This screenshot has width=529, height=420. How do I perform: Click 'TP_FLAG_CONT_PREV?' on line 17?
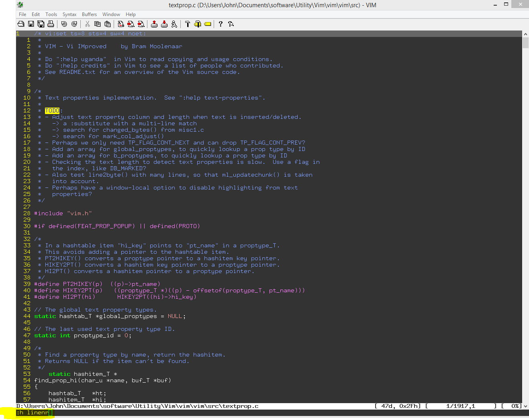[273, 143]
